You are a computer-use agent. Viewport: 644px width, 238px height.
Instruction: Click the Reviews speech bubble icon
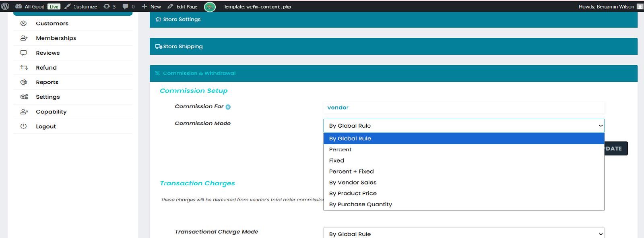[24, 53]
